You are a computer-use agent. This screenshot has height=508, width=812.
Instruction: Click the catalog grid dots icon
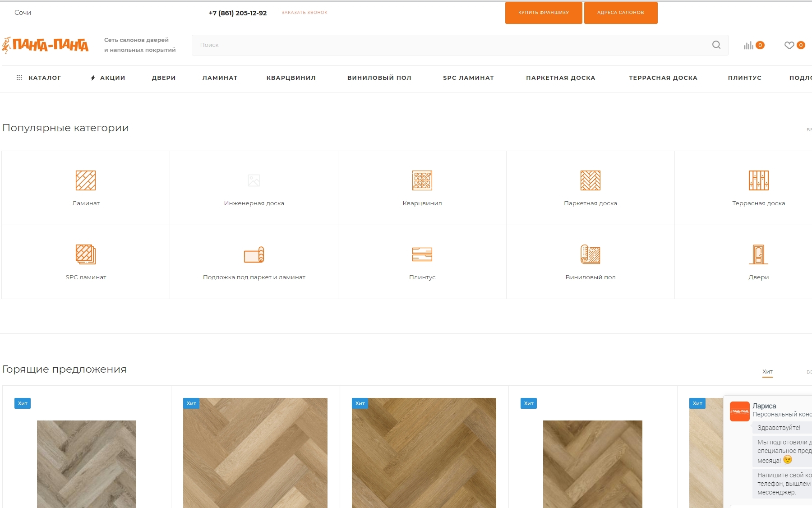(19, 78)
